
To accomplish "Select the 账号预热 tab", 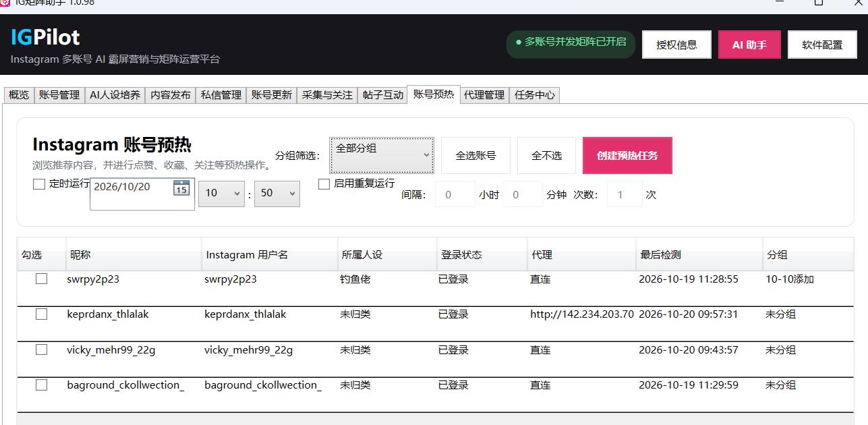I will [x=434, y=94].
